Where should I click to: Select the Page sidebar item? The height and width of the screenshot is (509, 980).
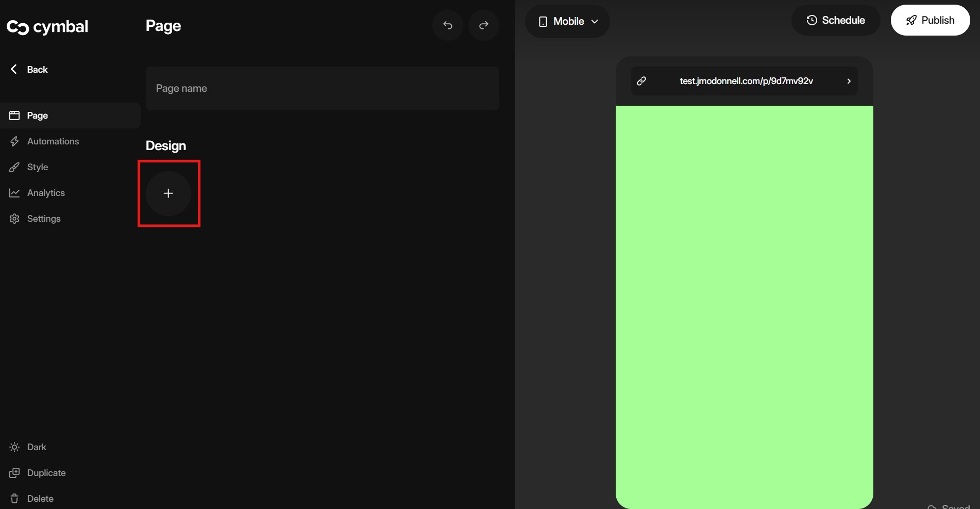[37, 116]
